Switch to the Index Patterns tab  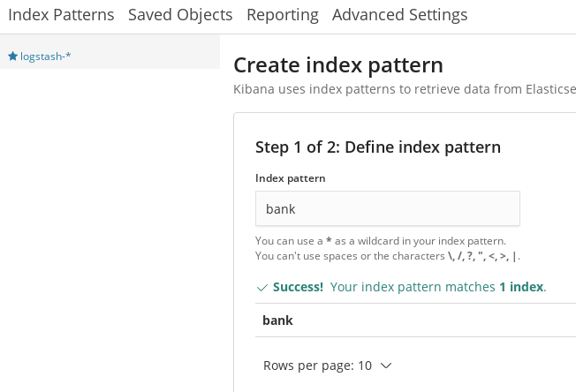(x=61, y=15)
